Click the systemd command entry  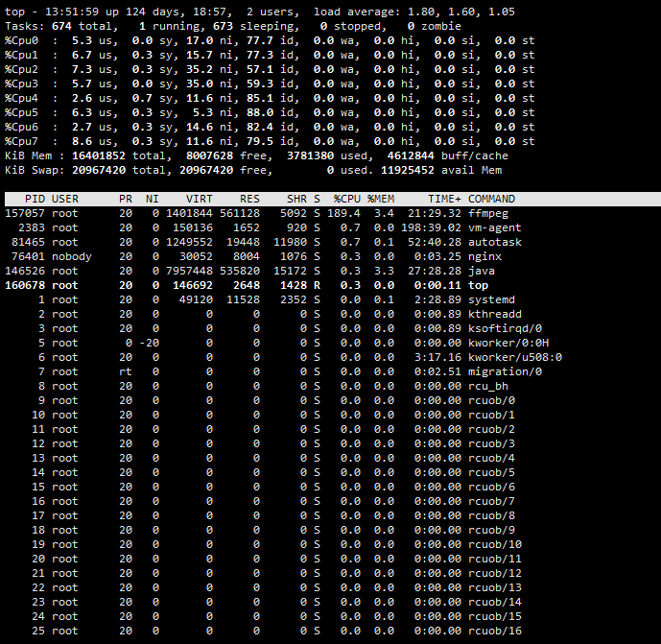coord(491,299)
